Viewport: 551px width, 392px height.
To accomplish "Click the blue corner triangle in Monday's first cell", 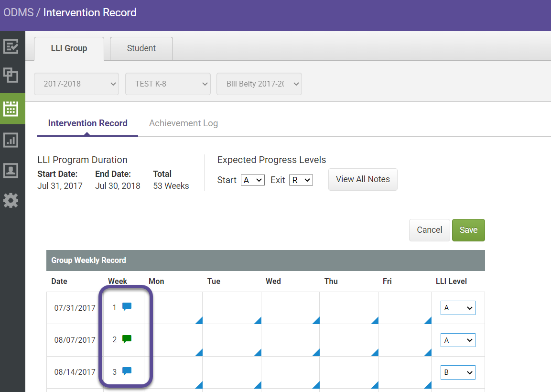I will [199, 320].
